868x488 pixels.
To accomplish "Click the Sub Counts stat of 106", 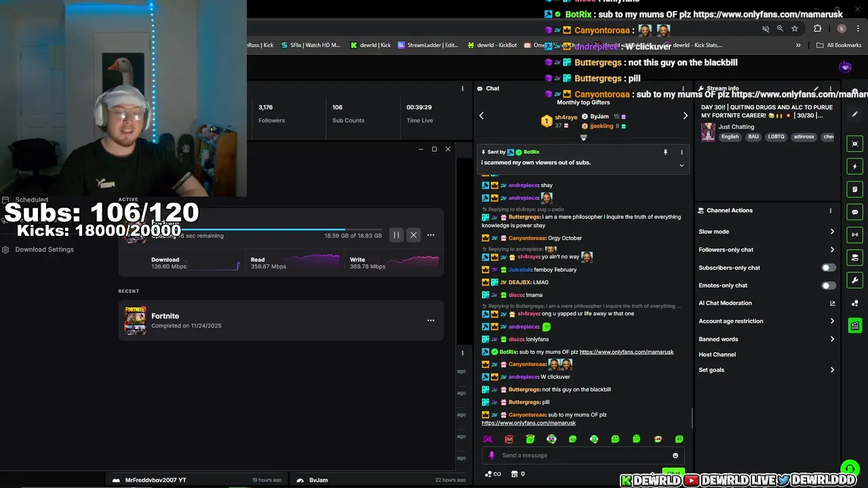I will click(348, 113).
